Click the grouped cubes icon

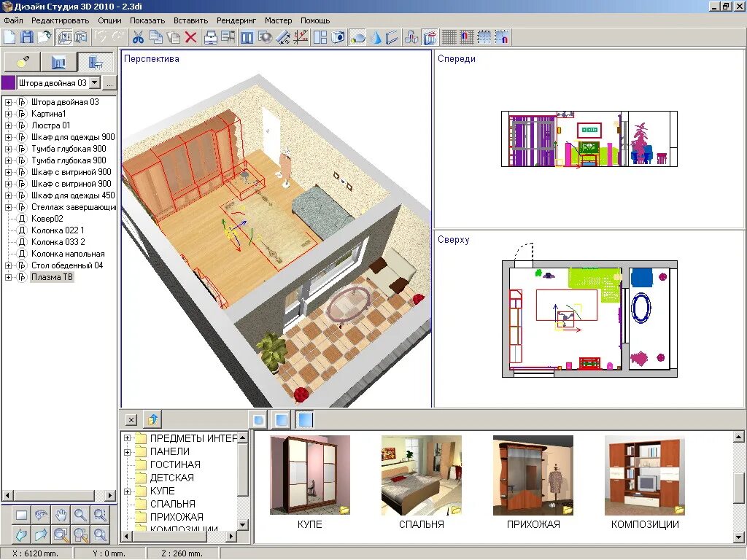pyautogui.click(x=412, y=36)
